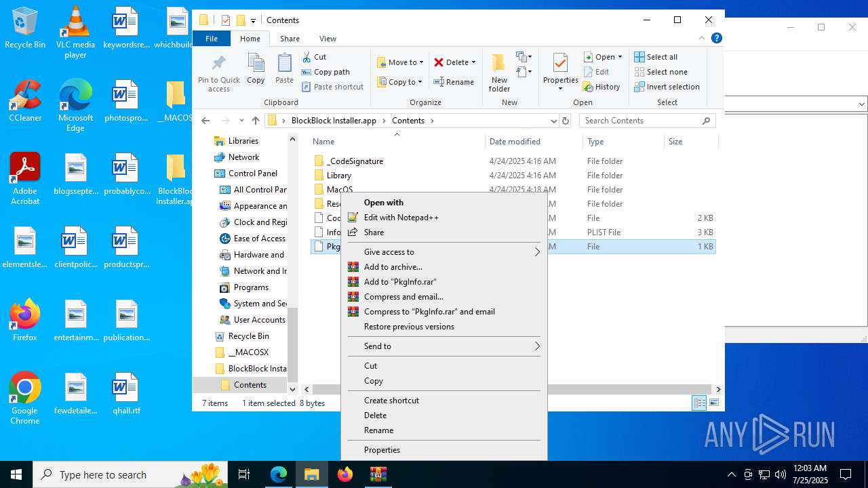Select the Library folder row
Viewport: 868px width, 488px height.
(x=513, y=176)
